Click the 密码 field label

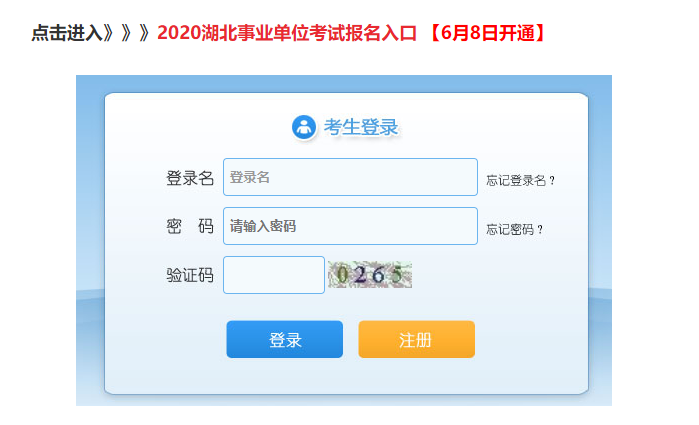(x=190, y=227)
